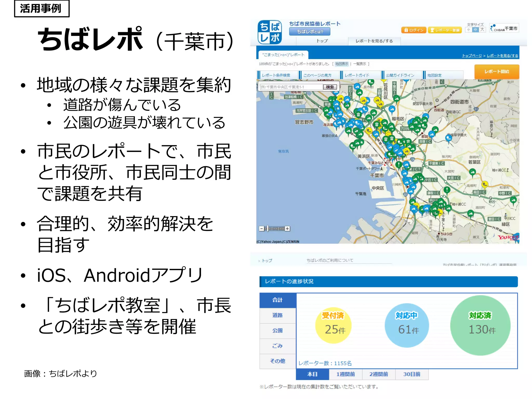532x399 pixels.
Task: Open 公開ガイドライン item
Action: (401, 75)
